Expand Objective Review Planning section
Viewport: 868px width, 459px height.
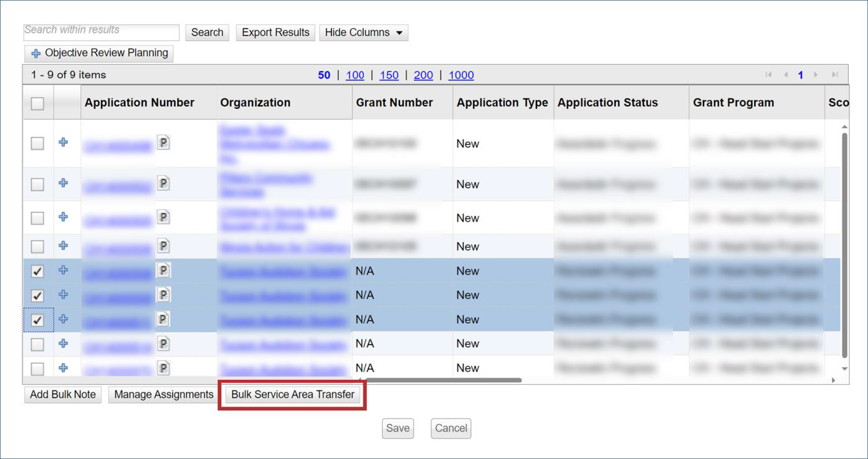tap(99, 54)
